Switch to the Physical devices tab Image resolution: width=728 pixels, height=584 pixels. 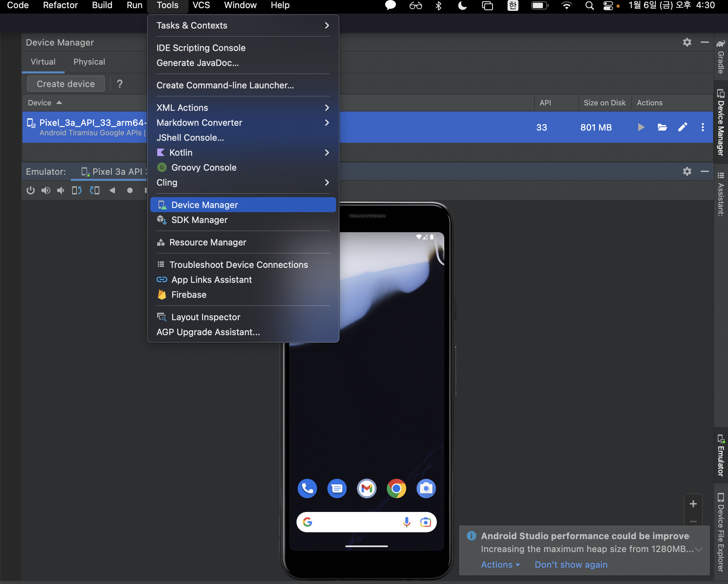click(89, 62)
